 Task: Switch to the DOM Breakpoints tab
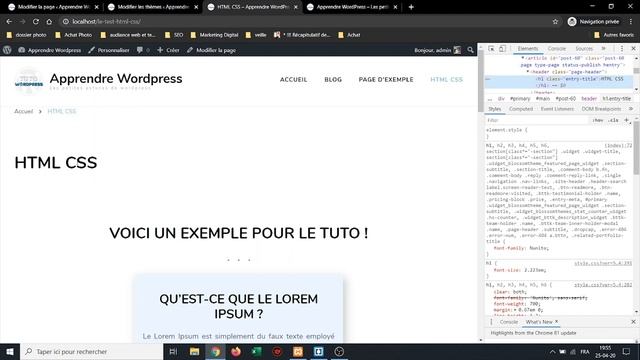(601, 109)
